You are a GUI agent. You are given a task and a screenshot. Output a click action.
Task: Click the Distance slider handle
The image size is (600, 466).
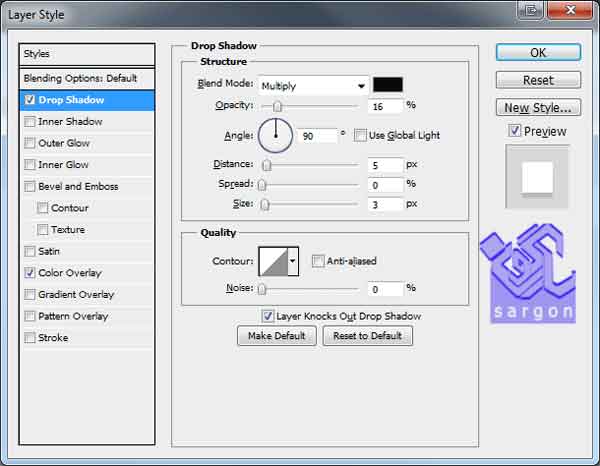pyautogui.click(x=267, y=165)
